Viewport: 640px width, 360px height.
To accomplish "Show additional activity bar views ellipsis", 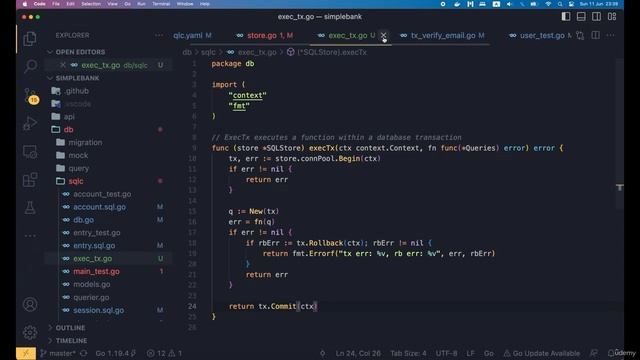I will [x=30, y=236].
